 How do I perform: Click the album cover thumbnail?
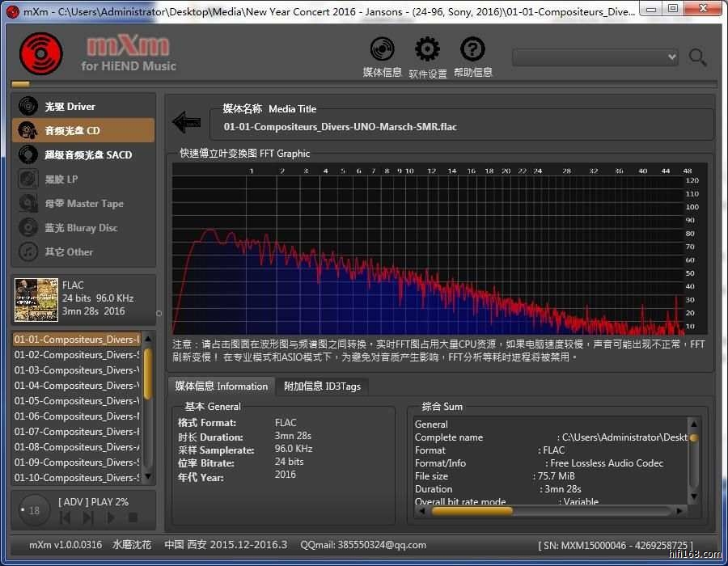36,299
